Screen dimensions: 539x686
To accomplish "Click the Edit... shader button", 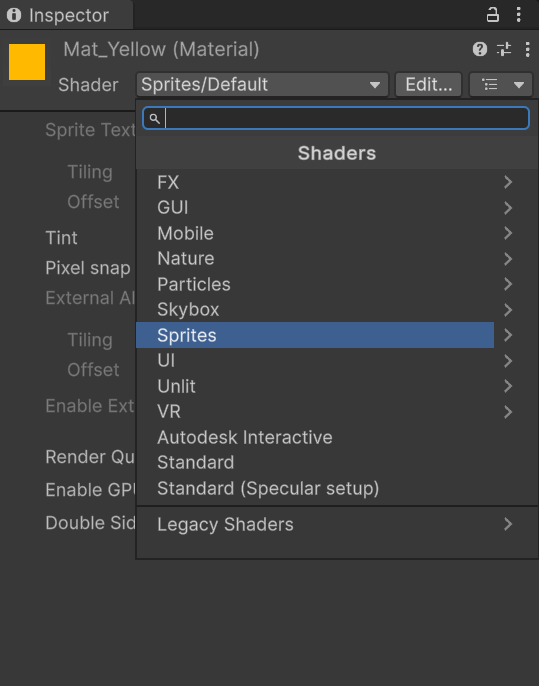I will point(428,84).
